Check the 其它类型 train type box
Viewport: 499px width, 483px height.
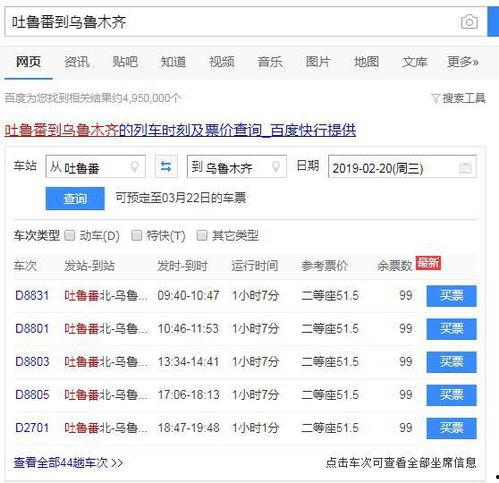pyautogui.click(x=202, y=235)
